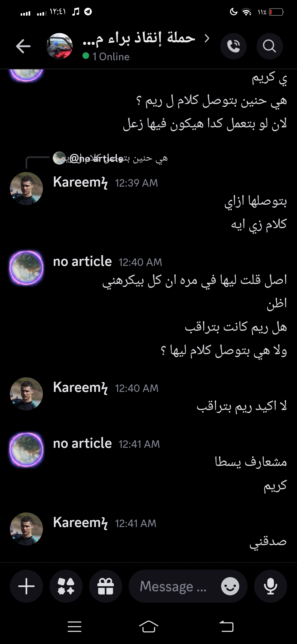297x644 pixels.
Task: Tap the Android home navigation button
Action: [x=148, y=627]
